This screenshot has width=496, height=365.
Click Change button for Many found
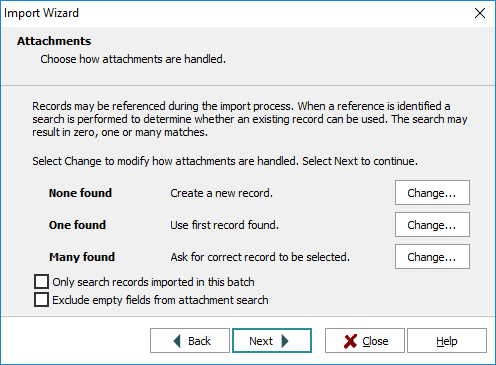432,257
